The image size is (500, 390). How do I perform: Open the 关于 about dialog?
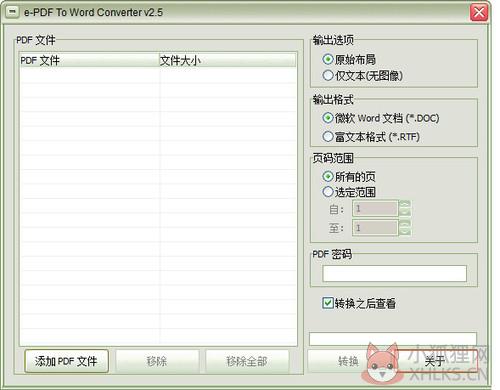435,361
